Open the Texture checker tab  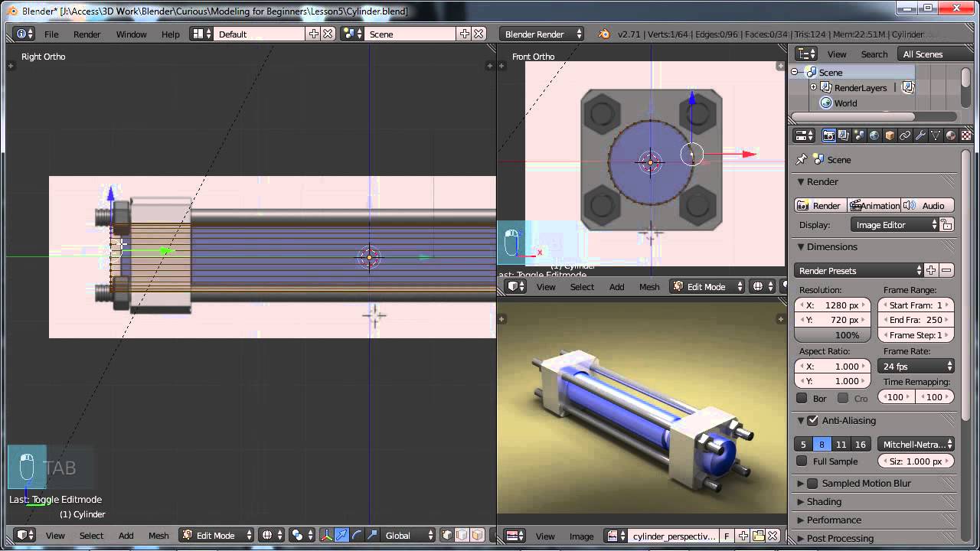click(x=966, y=135)
